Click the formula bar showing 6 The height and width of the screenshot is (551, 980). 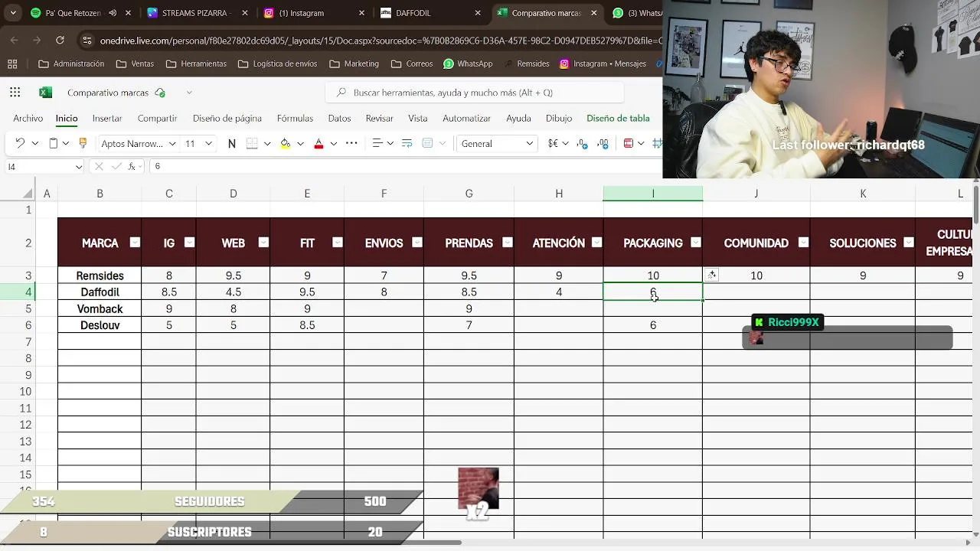coord(406,166)
